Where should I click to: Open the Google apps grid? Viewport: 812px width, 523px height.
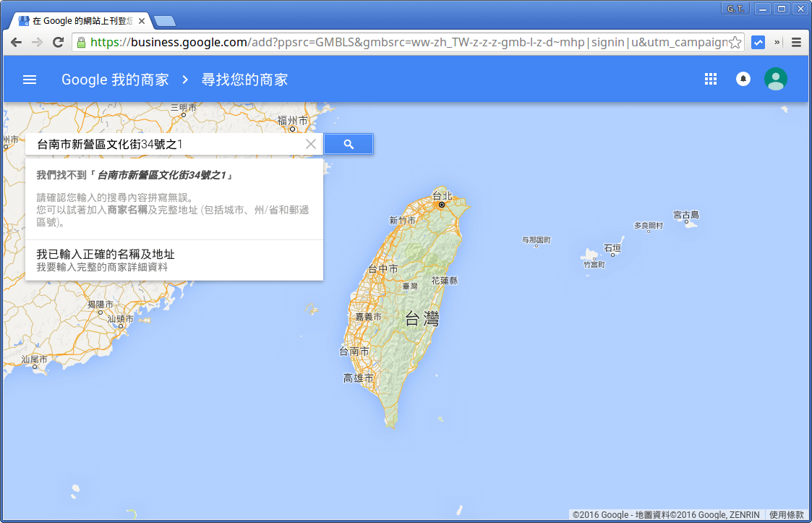710,79
